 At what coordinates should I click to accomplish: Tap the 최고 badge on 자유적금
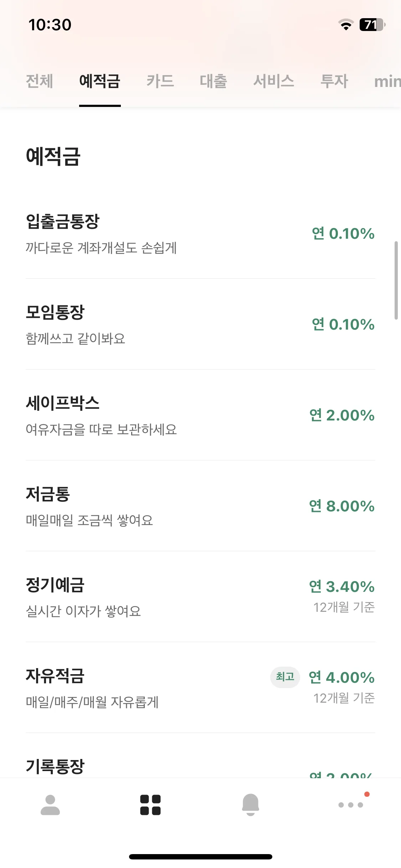coord(285,677)
